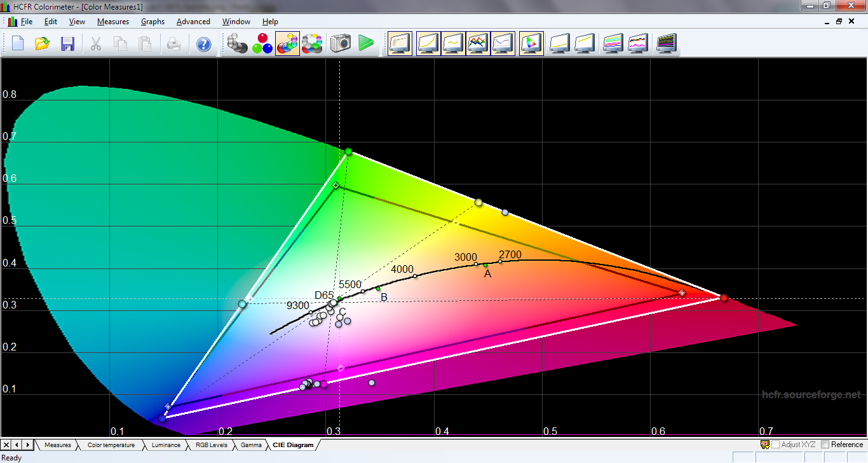The image size is (868, 463).
Task: Toggle the Adjust XYZ checkbox
Action: click(775, 445)
